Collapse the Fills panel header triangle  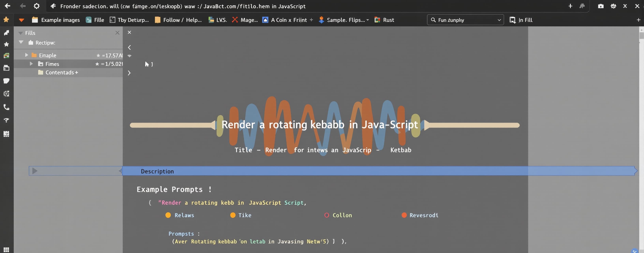[x=21, y=33]
